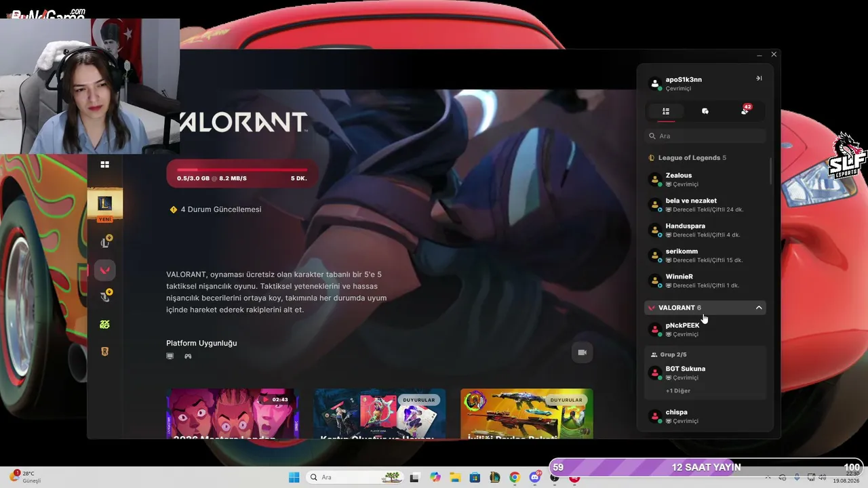Open Teamfight Tactics sidebar icon
The image size is (868, 488).
[105, 296]
